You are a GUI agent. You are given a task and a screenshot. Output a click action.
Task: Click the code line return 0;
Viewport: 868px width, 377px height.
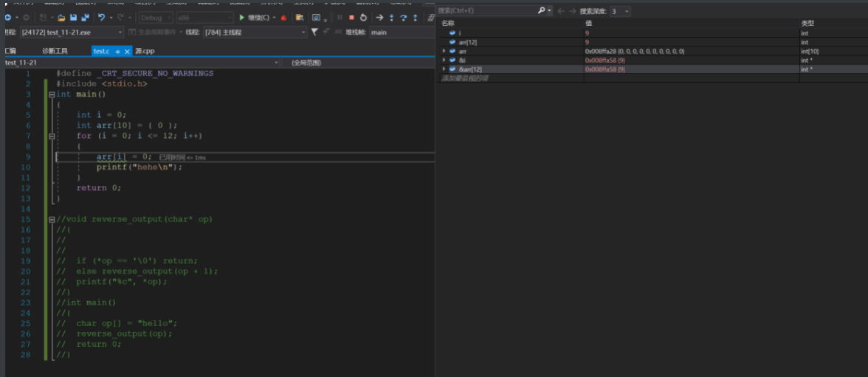[99, 187]
